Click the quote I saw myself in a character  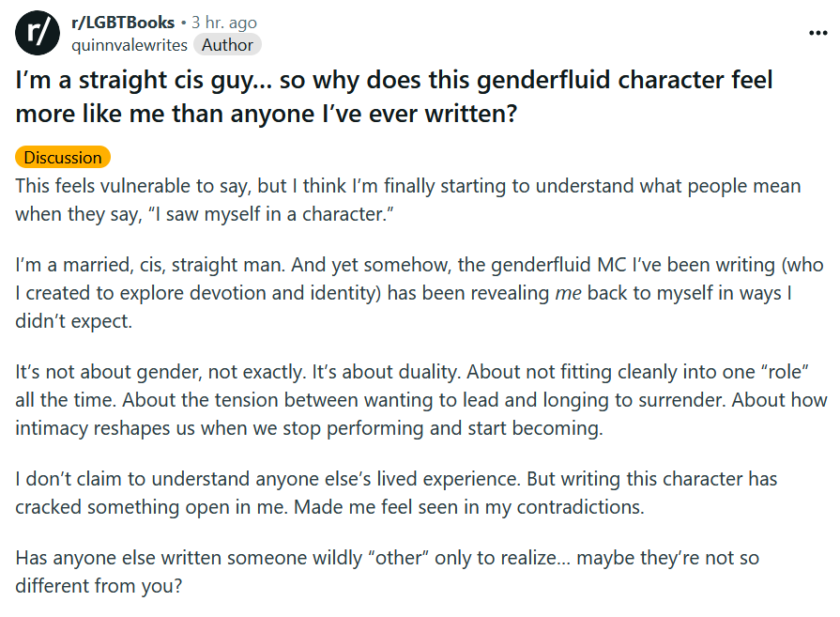pyautogui.click(x=271, y=214)
